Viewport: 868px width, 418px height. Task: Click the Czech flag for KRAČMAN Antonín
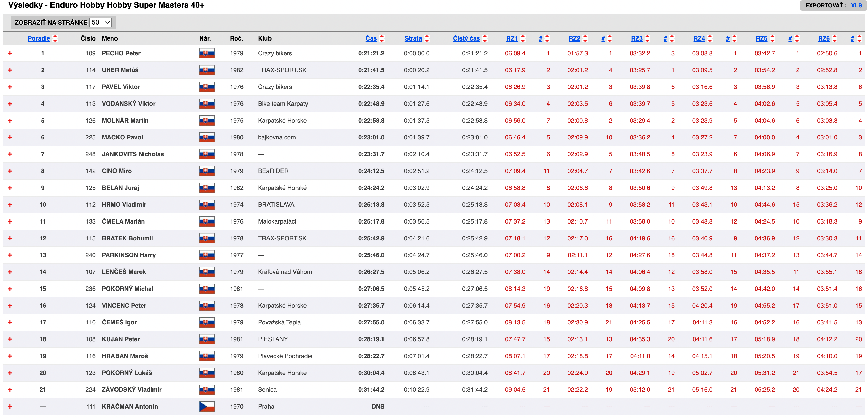207,407
